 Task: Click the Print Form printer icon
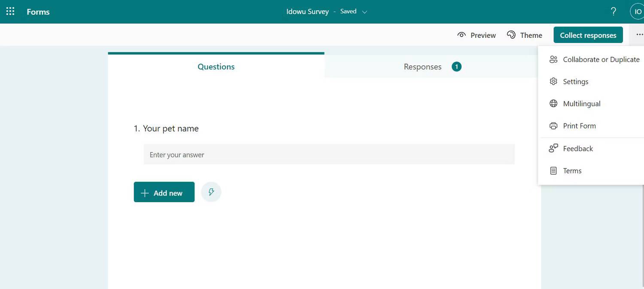click(553, 126)
